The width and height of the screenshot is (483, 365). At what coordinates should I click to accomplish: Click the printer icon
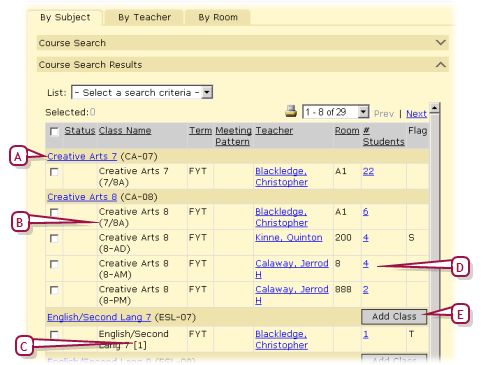coord(291,111)
